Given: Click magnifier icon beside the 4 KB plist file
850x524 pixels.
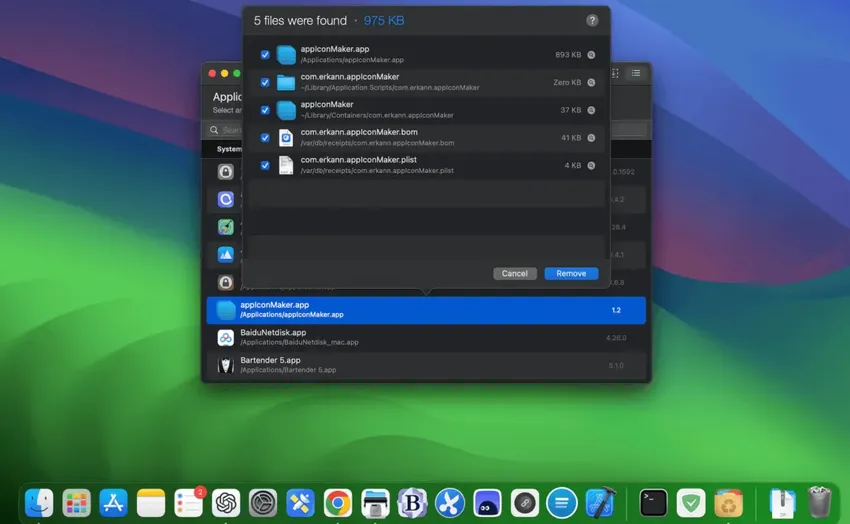Looking at the screenshot, I should pyautogui.click(x=592, y=165).
